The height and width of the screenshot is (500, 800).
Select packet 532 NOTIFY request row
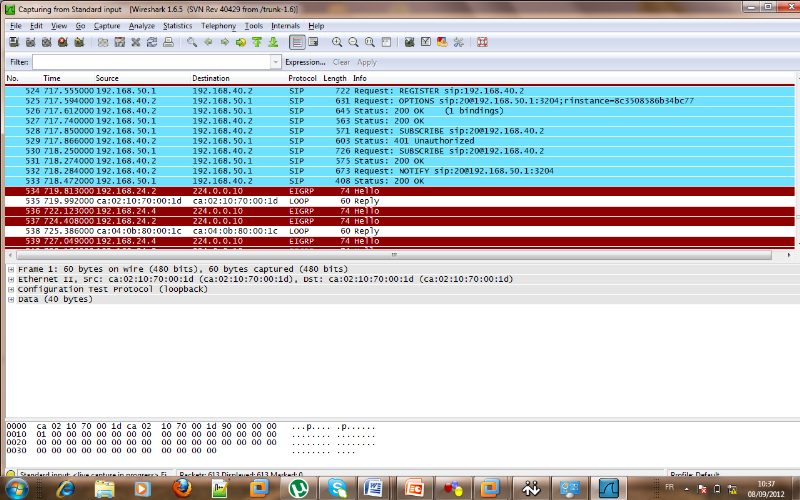coord(400,171)
